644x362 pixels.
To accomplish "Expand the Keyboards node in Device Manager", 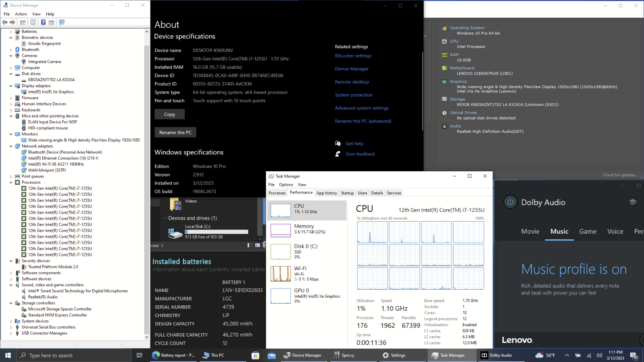I will pyautogui.click(x=11, y=110).
